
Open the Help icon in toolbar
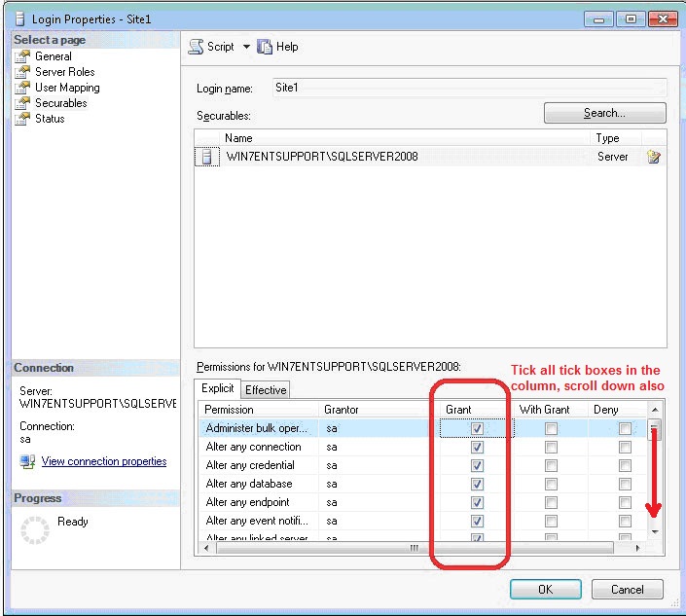(x=267, y=47)
